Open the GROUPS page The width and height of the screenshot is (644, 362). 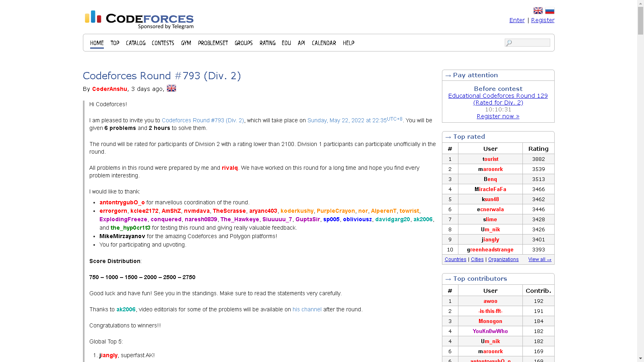pyautogui.click(x=244, y=43)
